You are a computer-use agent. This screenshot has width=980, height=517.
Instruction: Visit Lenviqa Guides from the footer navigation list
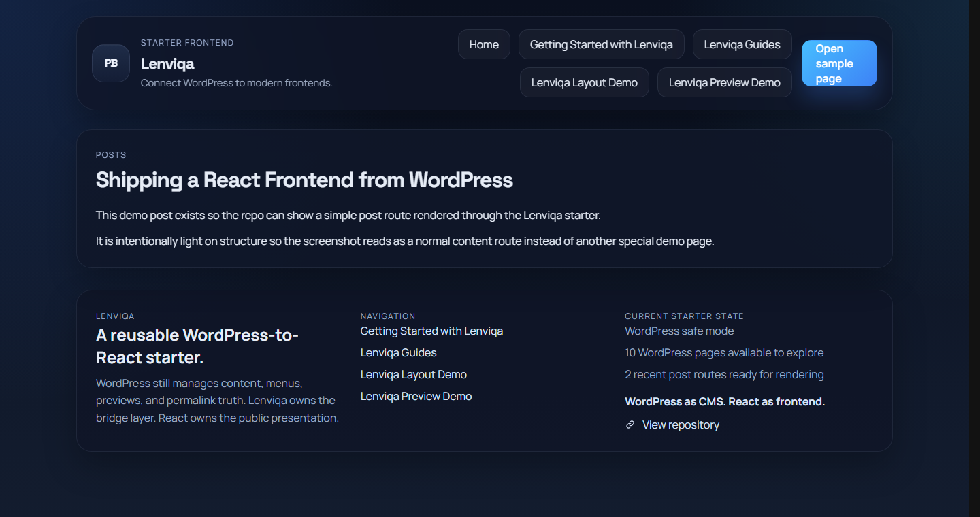point(399,353)
